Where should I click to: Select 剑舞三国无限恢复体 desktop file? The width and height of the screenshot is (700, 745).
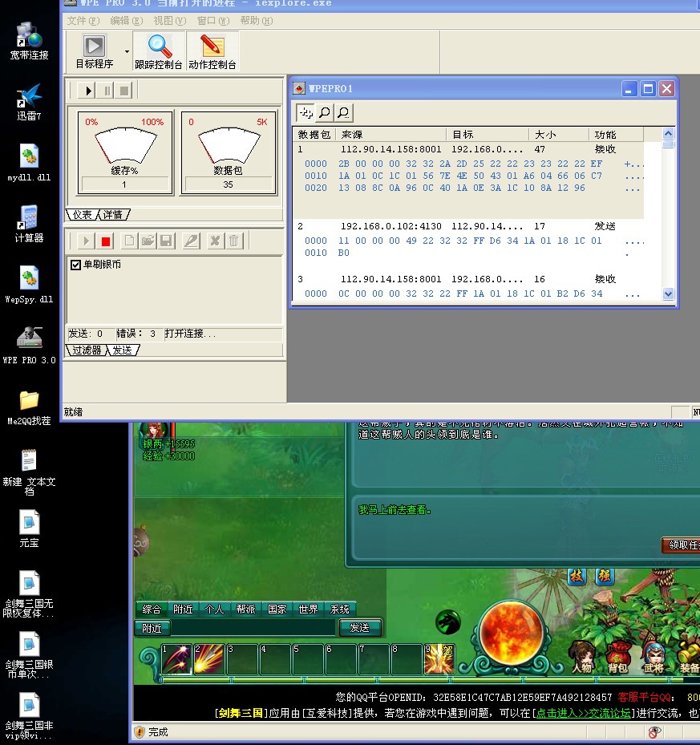coord(29,594)
